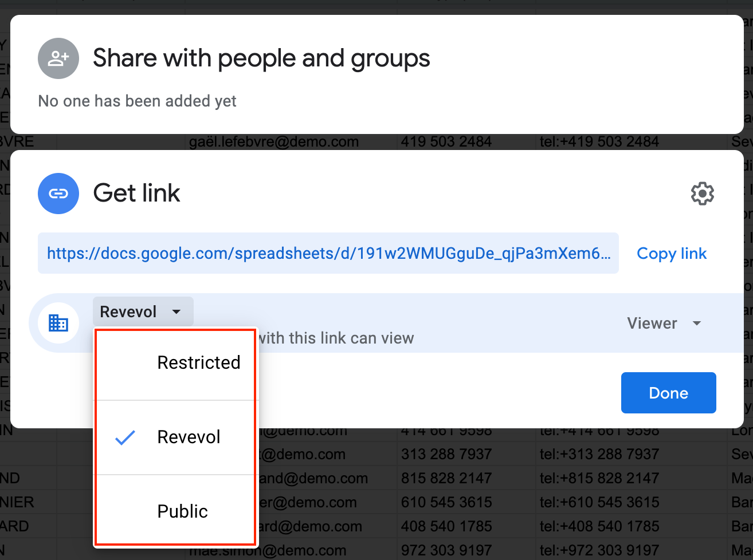Viewport: 753px width, 560px height.
Task: Click the spreadsheet share URL field
Action: coord(328,253)
